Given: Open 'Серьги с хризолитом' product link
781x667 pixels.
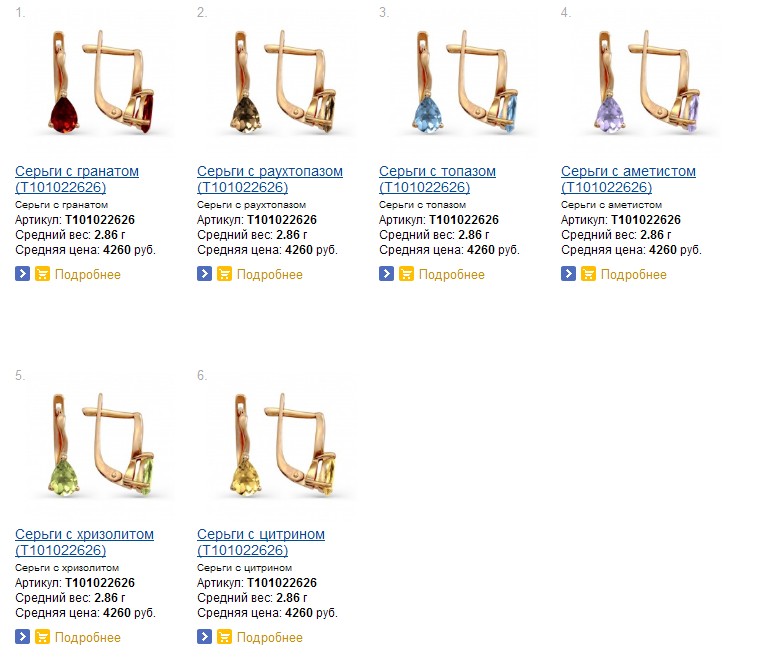Looking at the screenshot, I should coord(84,542).
